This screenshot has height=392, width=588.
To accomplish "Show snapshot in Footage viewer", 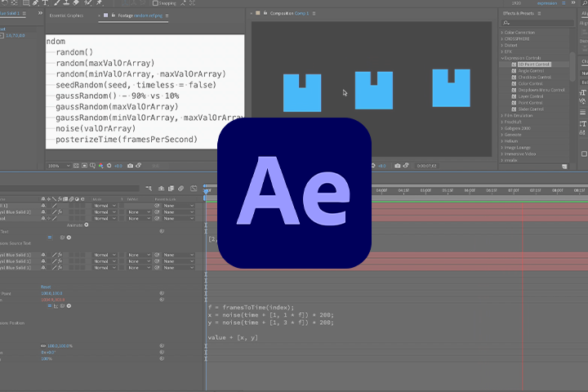I will coord(138,166).
